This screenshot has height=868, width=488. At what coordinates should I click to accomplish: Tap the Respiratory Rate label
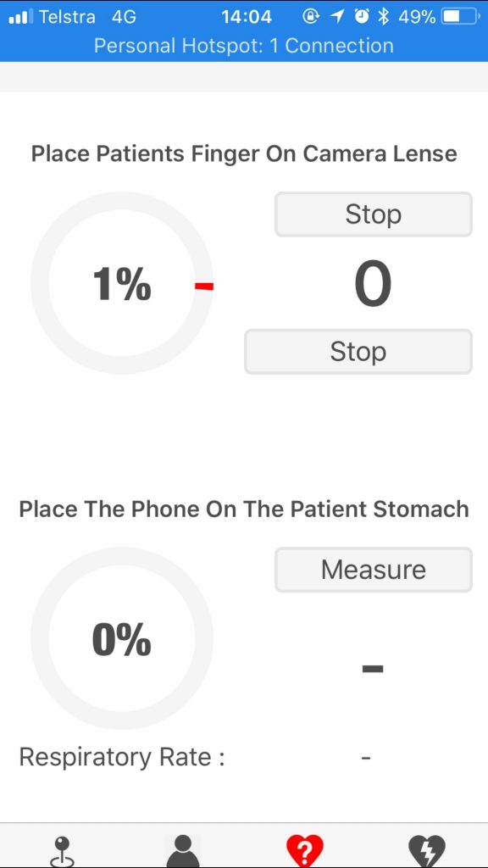(122, 757)
